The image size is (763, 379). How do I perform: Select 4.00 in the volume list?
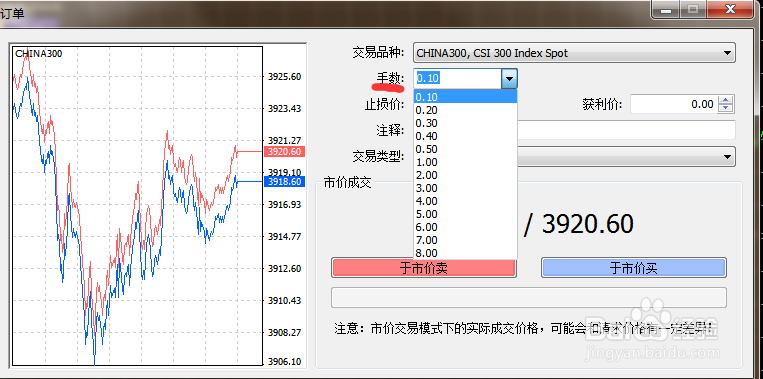tap(465, 201)
